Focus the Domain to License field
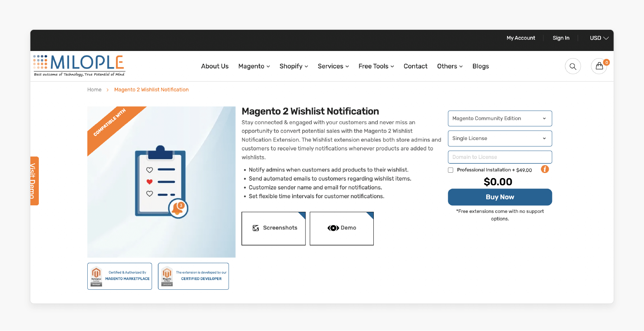The height and width of the screenshot is (331, 644). click(500, 157)
